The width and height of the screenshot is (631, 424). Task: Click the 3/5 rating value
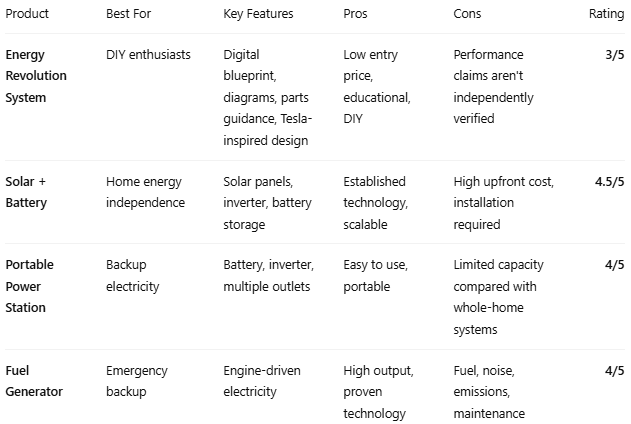pyautogui.click(x=615, y=55)
